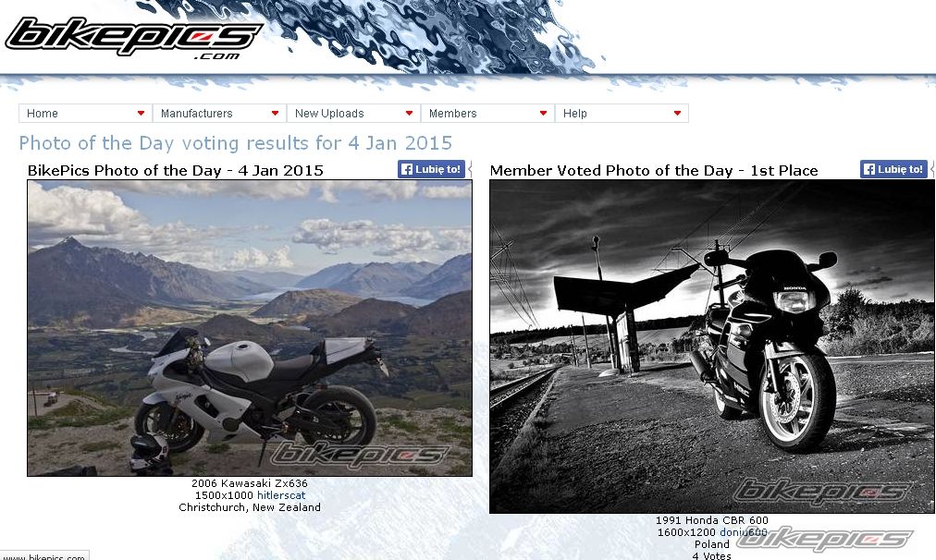Click the Facebook icon beside Photo of the Day title
This screenshot has width=936, height=560.
[407, 169]
